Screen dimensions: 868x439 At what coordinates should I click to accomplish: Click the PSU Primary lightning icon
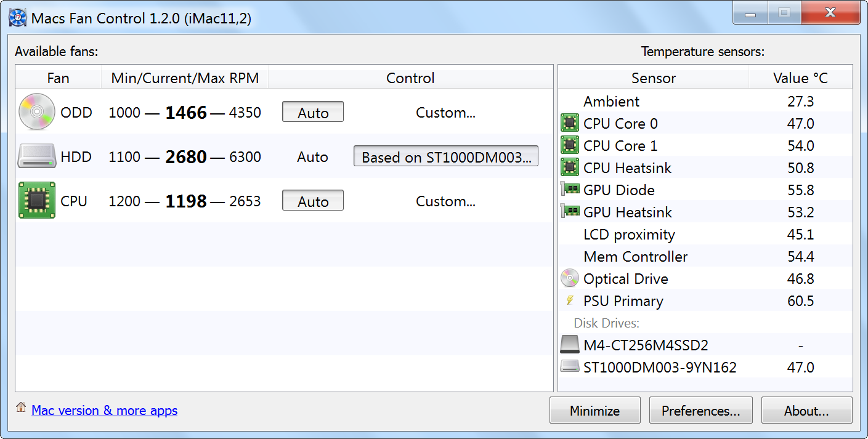570,301
